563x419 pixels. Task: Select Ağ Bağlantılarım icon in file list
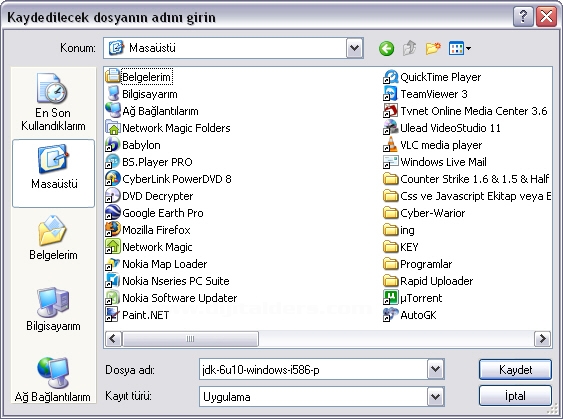click(113, 111)
